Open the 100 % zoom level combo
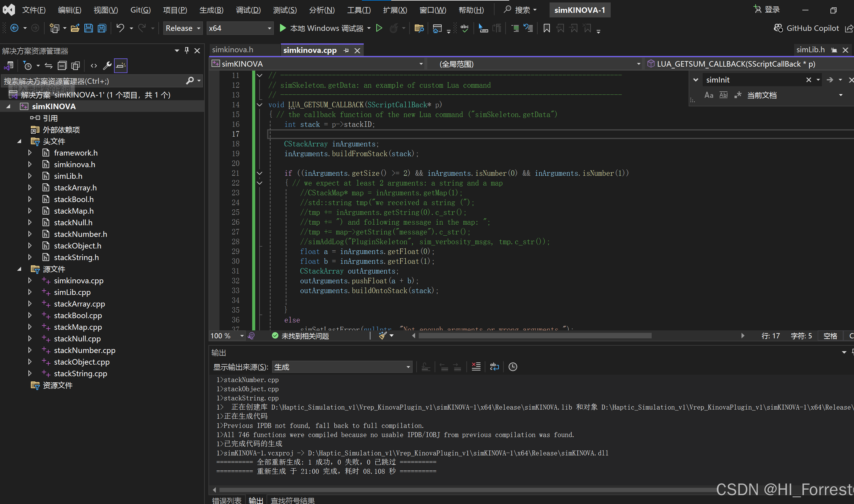Viewport: 854px width, 504px height. 227,336
